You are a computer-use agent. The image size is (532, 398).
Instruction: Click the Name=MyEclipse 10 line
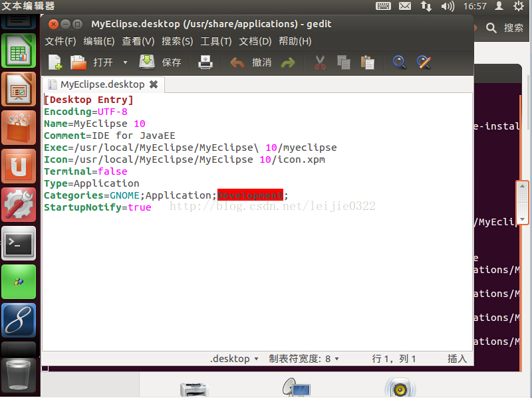point(94,124)
